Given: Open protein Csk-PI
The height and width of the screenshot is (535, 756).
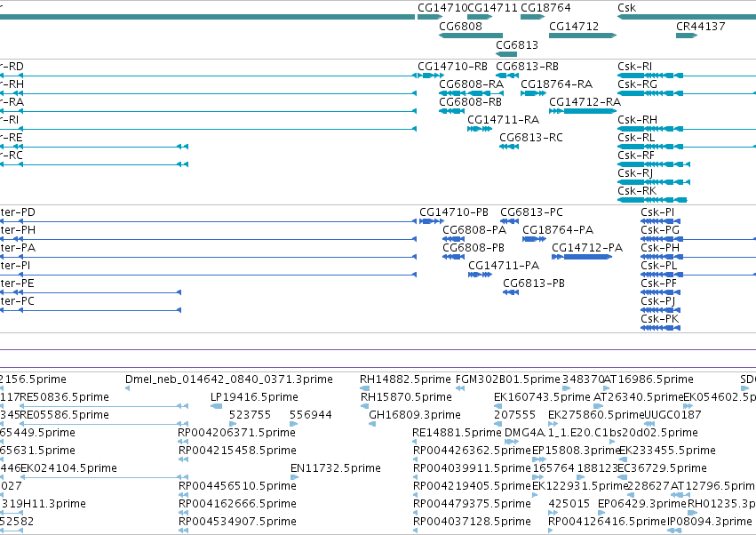Looking at the screenshot, I should click(x=657, y=212).
